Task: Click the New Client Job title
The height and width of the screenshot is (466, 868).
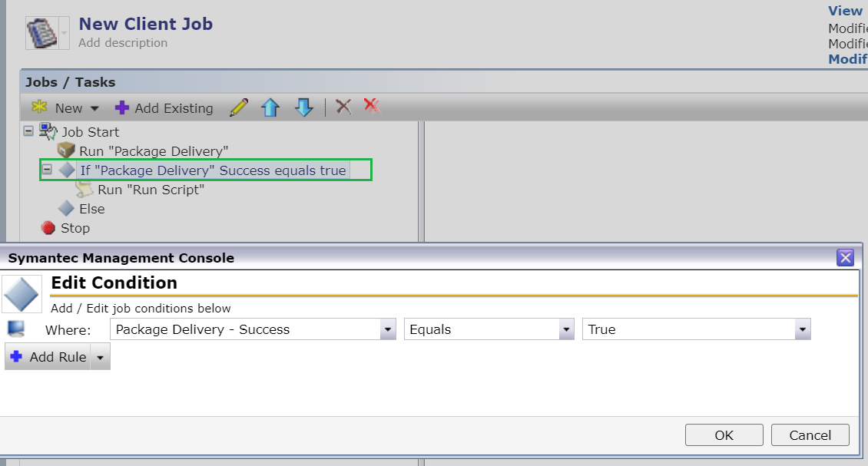Action: 146,24
